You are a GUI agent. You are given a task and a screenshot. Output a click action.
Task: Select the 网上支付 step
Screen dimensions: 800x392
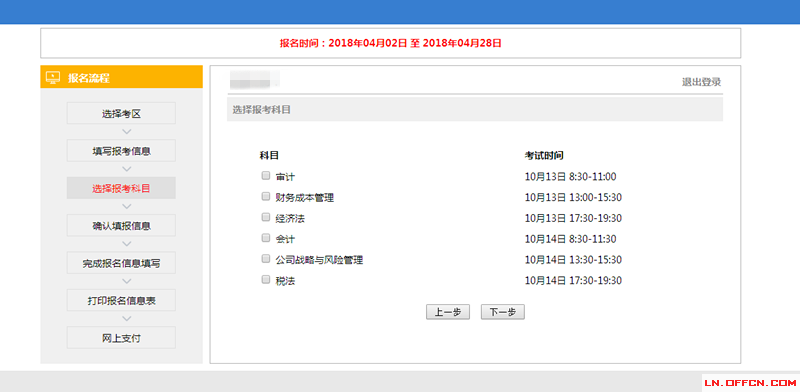pyautogui.click(x=121, y=337)
